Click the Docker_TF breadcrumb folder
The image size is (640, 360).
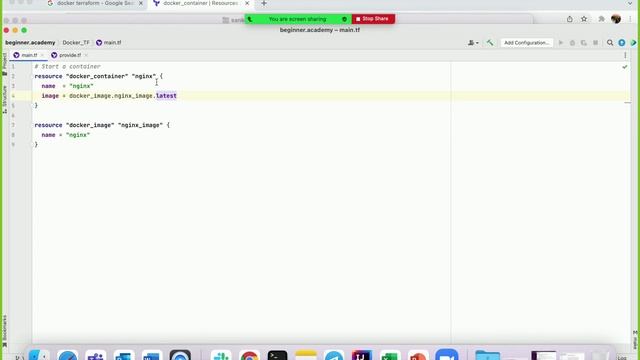coord(76,42)
